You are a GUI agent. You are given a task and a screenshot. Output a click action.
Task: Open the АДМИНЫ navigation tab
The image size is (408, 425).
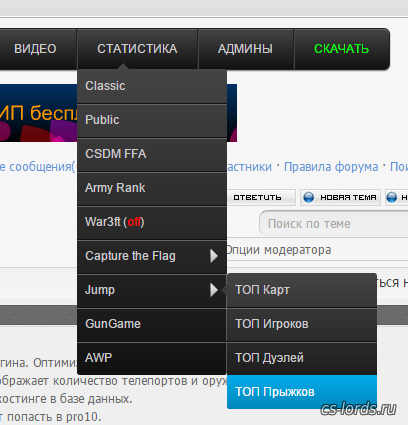tap(246, 49)
